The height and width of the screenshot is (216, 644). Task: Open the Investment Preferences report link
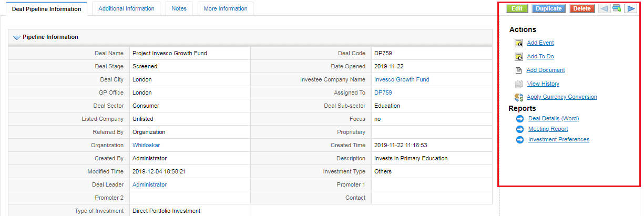tap(559, 140)
